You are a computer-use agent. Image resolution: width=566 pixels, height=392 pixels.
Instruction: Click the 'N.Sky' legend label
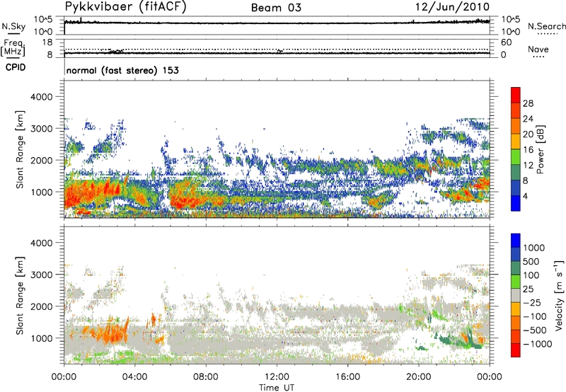tap(13, 26)
